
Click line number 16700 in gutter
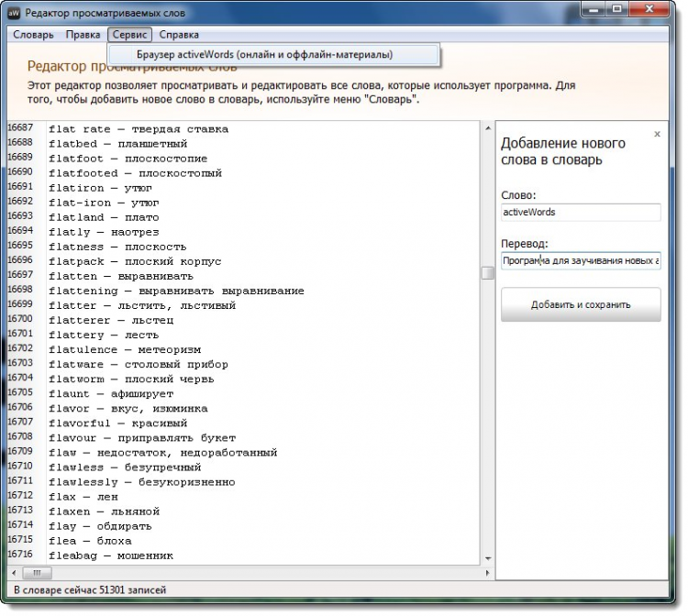[20, 319]
